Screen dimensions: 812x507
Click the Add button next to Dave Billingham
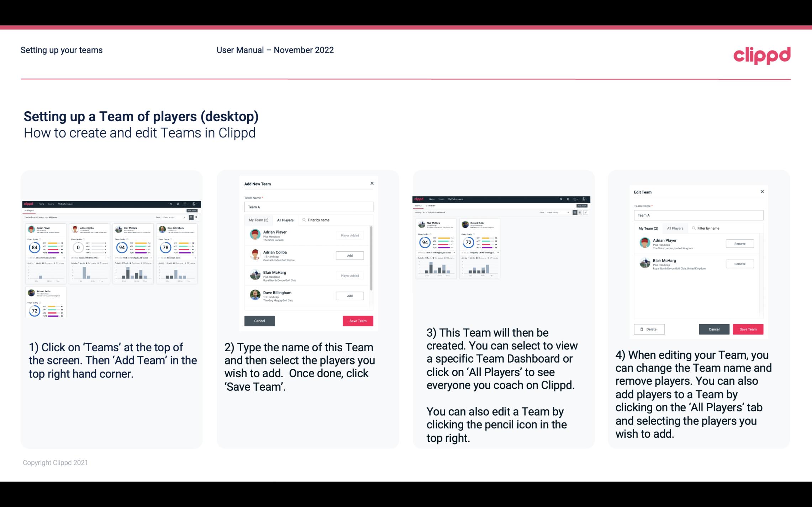349,295
